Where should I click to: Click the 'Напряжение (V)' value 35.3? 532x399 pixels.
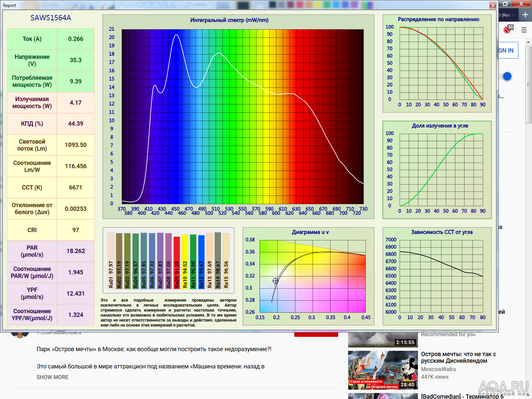[x=75, y=60]
